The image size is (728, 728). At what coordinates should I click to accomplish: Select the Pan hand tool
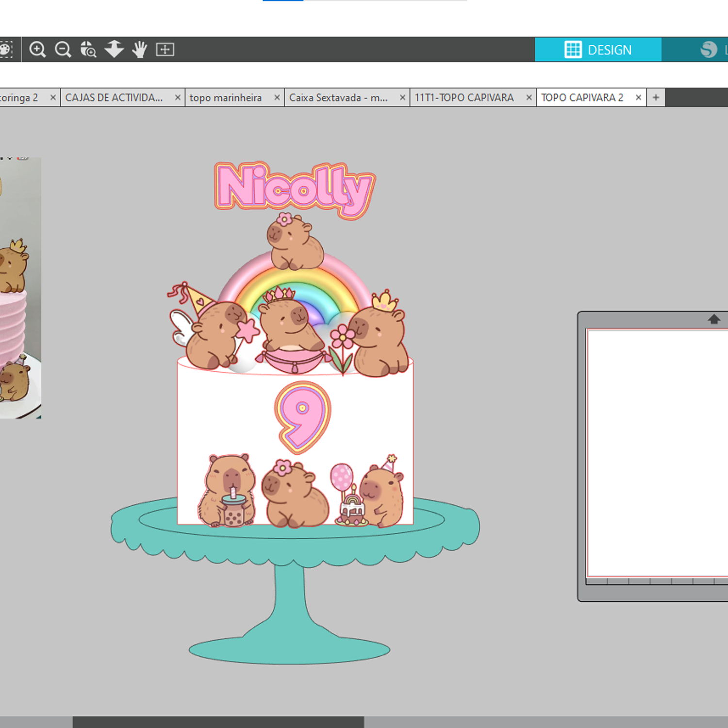[140, 50]
